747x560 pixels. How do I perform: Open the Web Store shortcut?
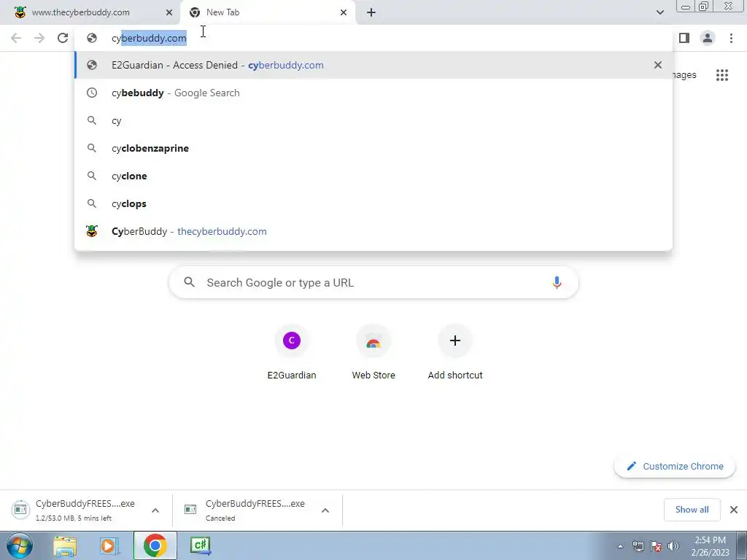pyautogui.click(x=373, y=352)
